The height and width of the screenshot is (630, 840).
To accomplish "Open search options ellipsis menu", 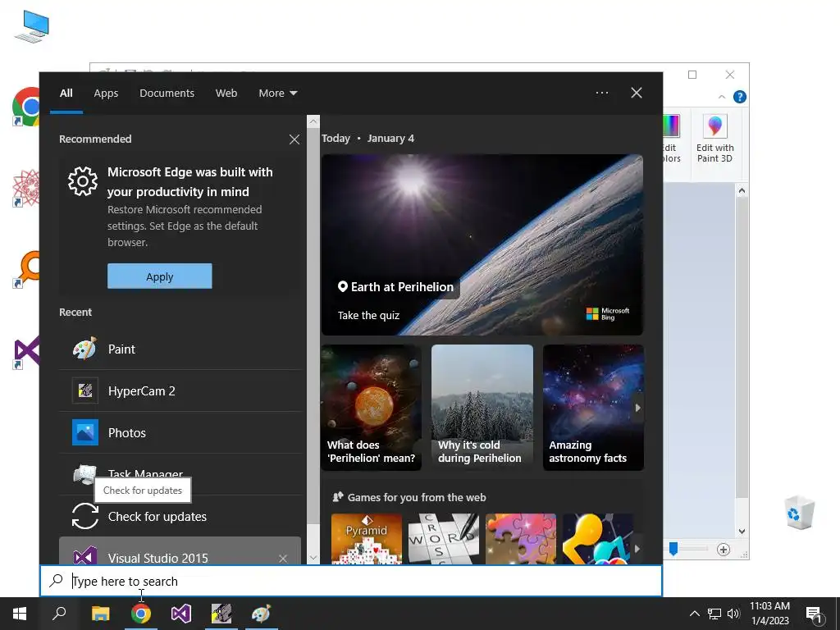I will click(x=602, y=93).
